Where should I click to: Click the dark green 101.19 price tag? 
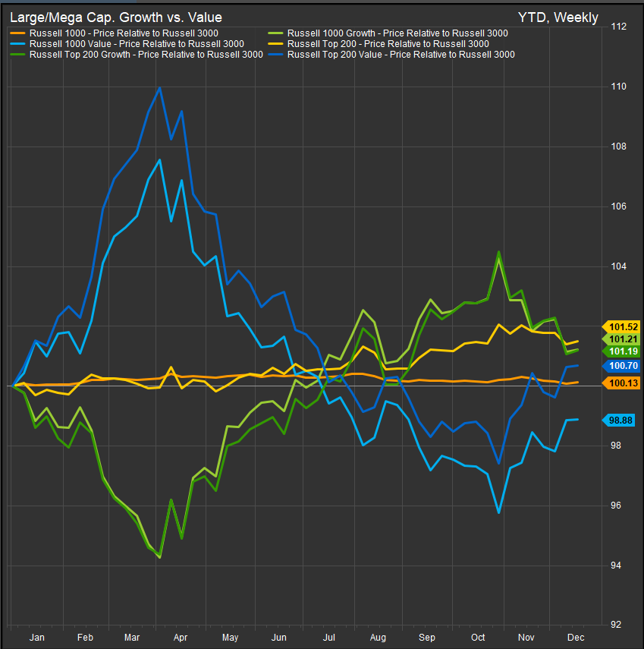[622, 351]
